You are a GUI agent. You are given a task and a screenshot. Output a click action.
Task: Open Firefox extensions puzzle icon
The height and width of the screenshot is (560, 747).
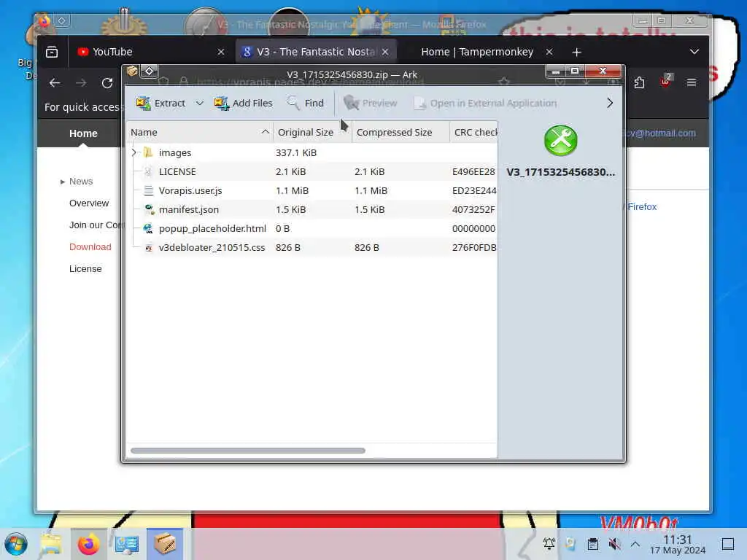(639, 83)
